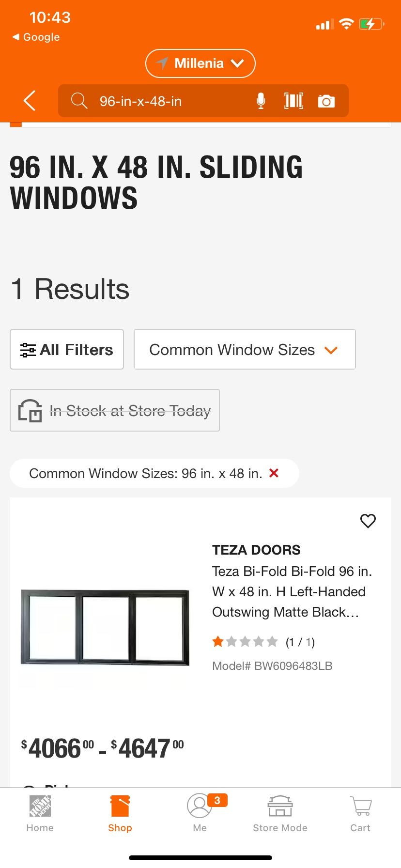Open the Teza window product thumbnail
The height and width of the screenshot is (868, 401).
pyautogui.click(x=105, y=627)
